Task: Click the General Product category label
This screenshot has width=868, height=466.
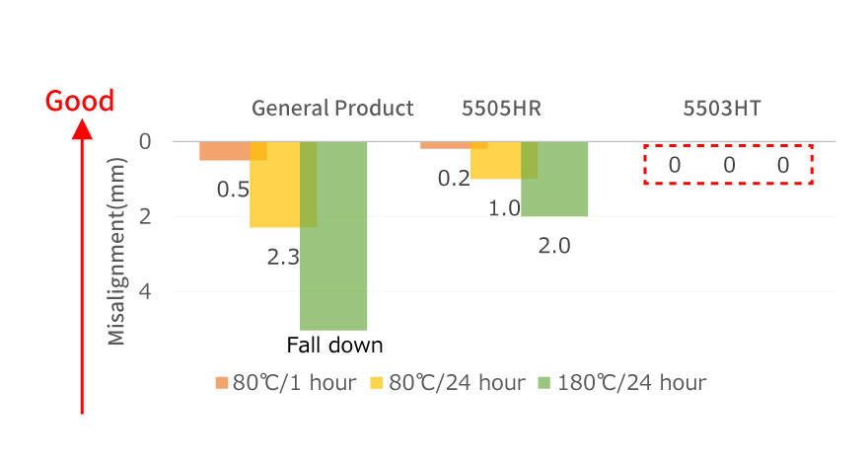Action: (x=332, y=109)
